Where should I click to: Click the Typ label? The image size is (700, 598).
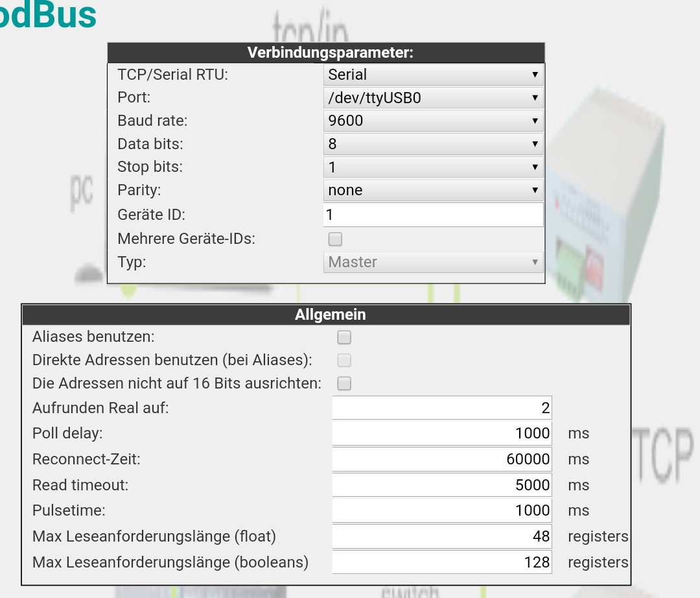132,262
